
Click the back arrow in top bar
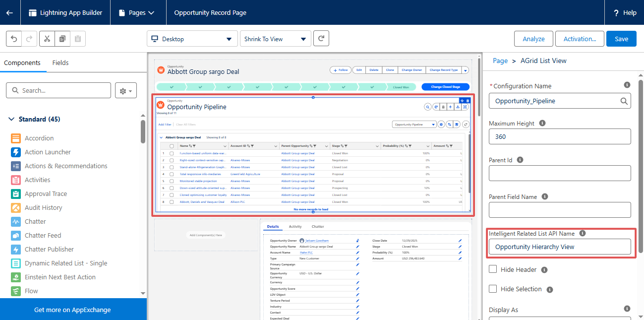point(9,12)
